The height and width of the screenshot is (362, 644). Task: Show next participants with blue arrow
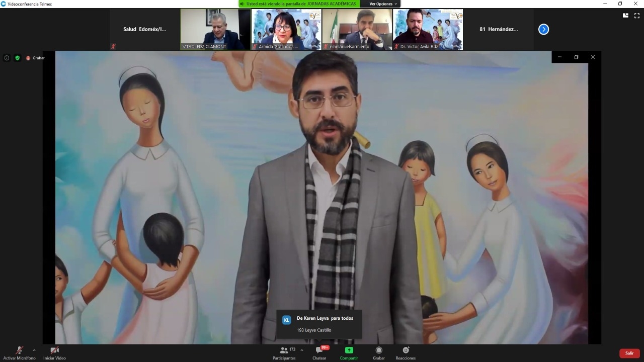pyautogui.click(x=543, y=29)
